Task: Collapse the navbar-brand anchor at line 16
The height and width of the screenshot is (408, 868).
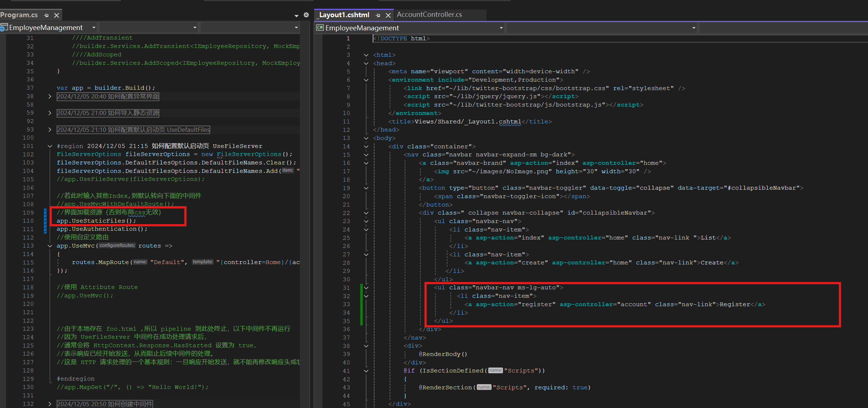Action: [366, 163]
